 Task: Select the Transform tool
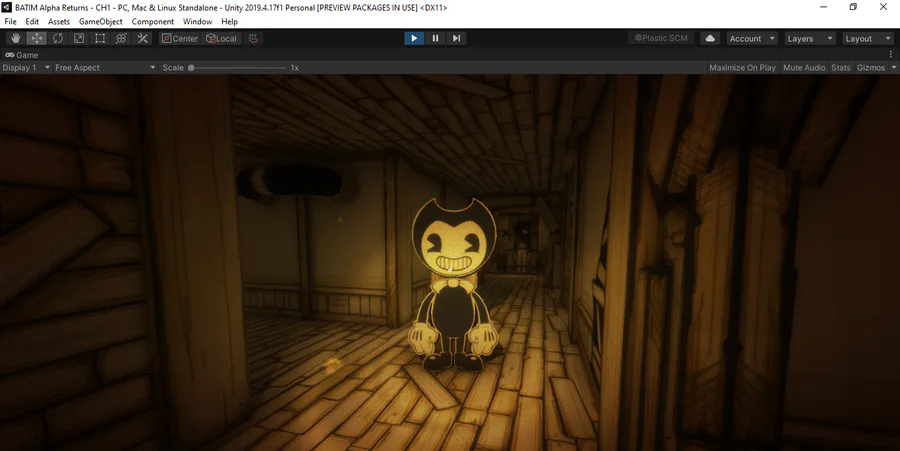(121, 38)
